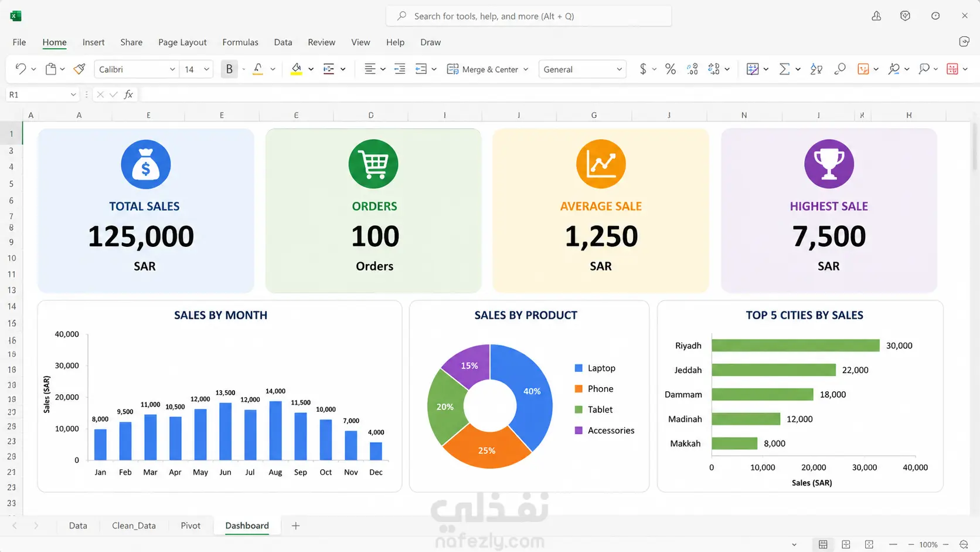
Task: Open the Data sheet tab
Action: 78,526
